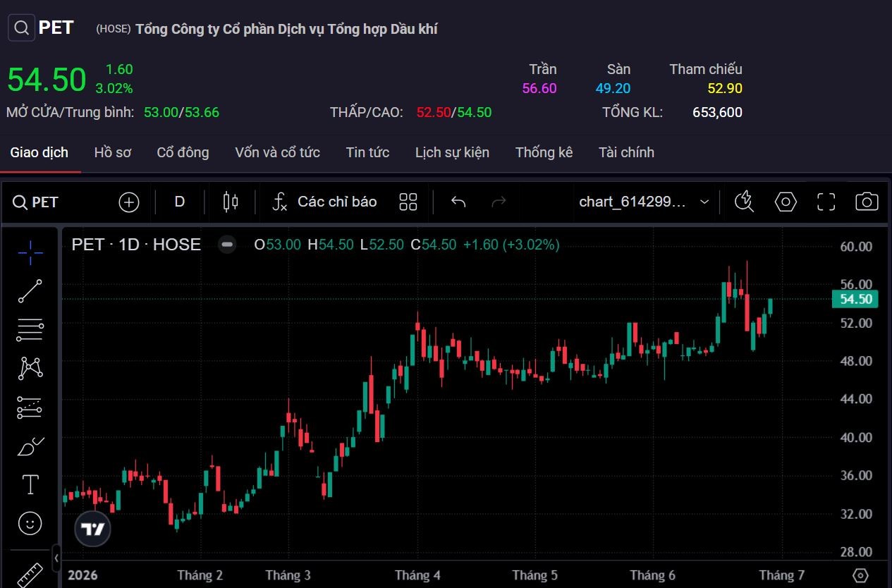This screenshot has height=588, width=892.
Task: Click the 60.00 level on price axis
Action: pyautogui.click(x=856, y=247)
